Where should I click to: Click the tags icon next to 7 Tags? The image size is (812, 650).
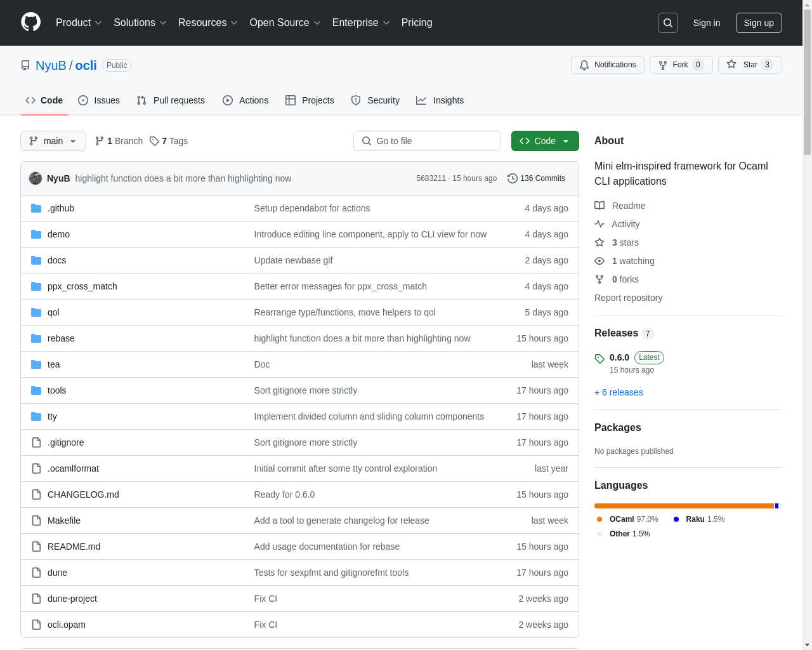pos(154,141)
